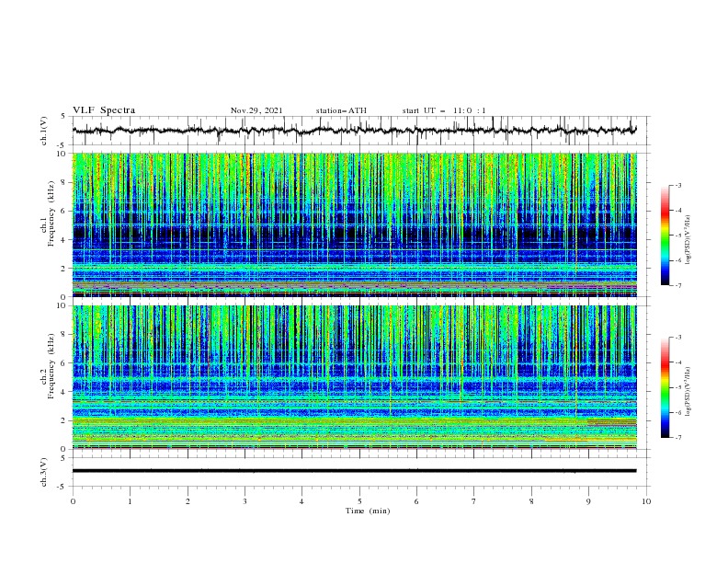728x563 pixels.
Task: Click time axis tick label "2"
Action: click(188, 501)
